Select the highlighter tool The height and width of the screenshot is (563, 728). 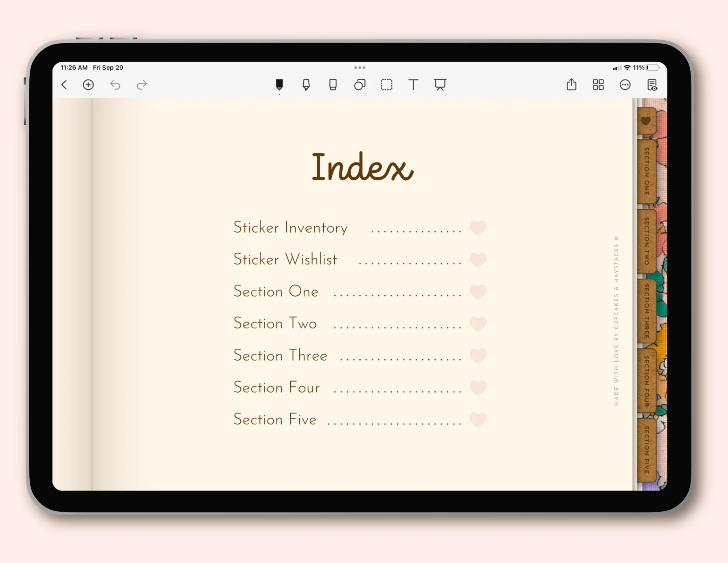coord(306,85)
